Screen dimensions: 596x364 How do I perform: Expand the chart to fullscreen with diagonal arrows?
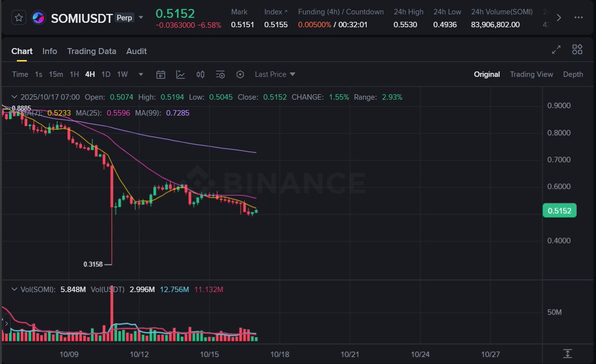point(556,50)
